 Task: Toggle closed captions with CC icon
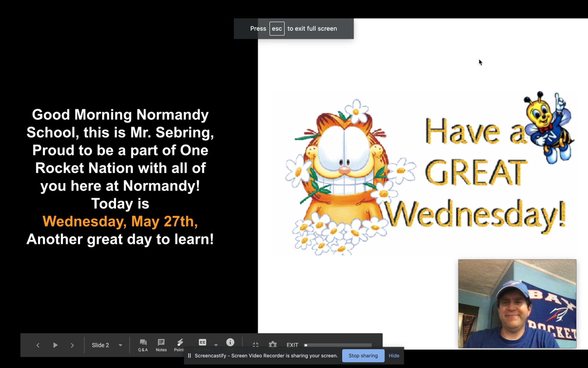coord(202,342)
